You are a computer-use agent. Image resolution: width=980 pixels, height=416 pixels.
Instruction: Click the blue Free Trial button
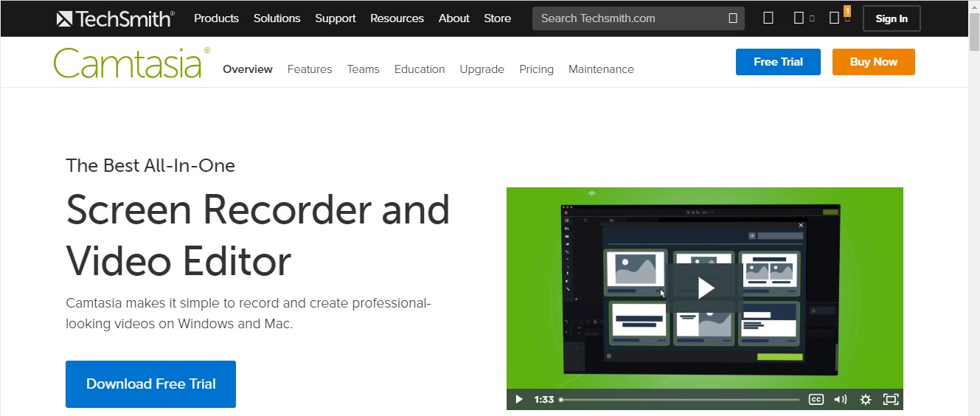coord(778,62)
